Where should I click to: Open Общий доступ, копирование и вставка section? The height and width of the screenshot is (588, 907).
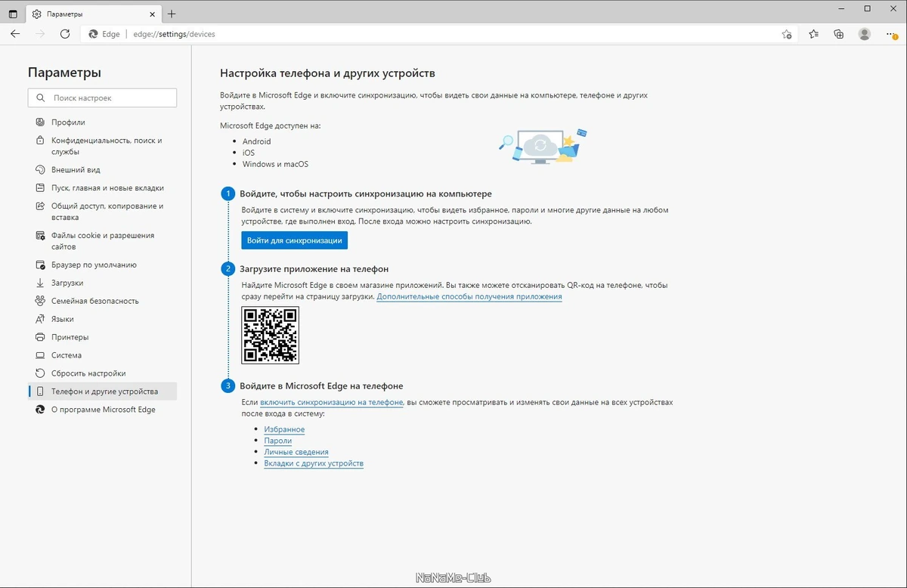tap(102, 212)
